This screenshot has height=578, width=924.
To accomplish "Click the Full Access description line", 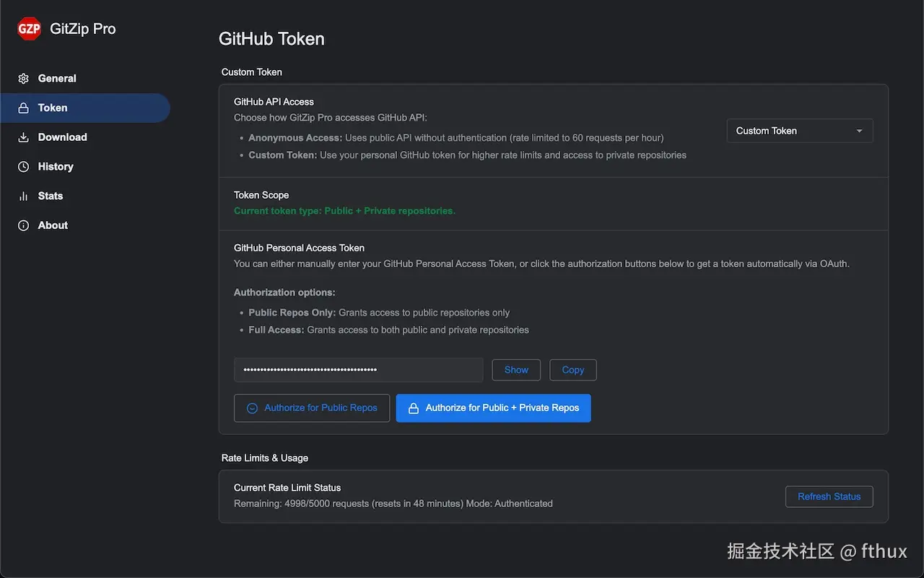I will tap(388, 330).
